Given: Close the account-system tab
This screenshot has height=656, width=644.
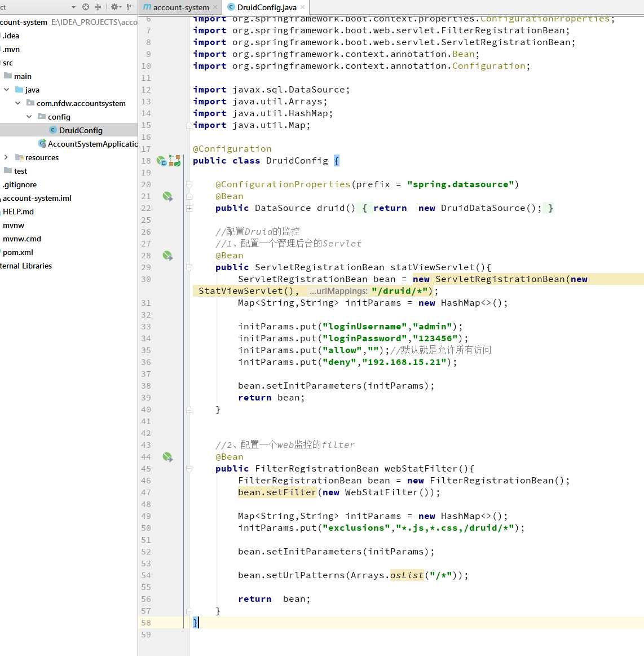Looking at the screenshot, I should (x=215, y=7).
